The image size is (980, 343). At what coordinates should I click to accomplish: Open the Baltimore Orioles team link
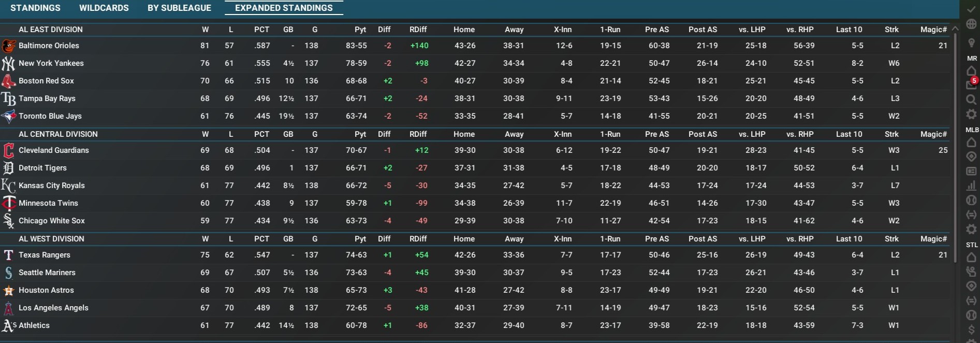[x=49, y=46]
